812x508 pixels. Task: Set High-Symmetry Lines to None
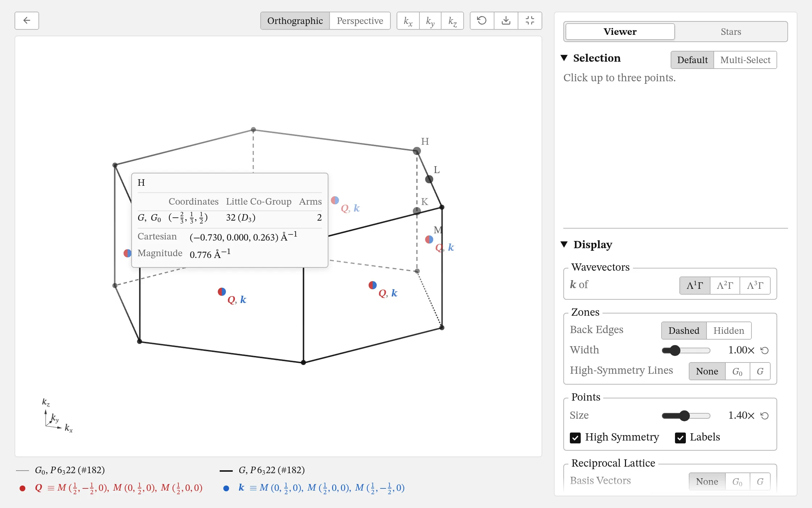(x=707, y=371)
